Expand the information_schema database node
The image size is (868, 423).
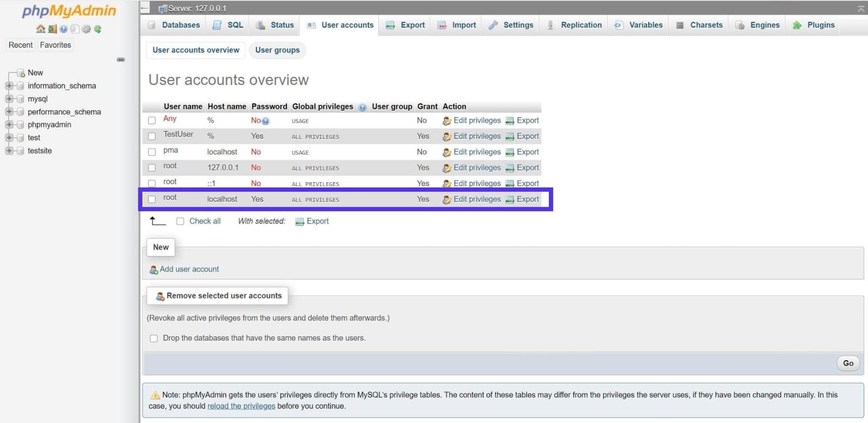[x=9, y=86]
